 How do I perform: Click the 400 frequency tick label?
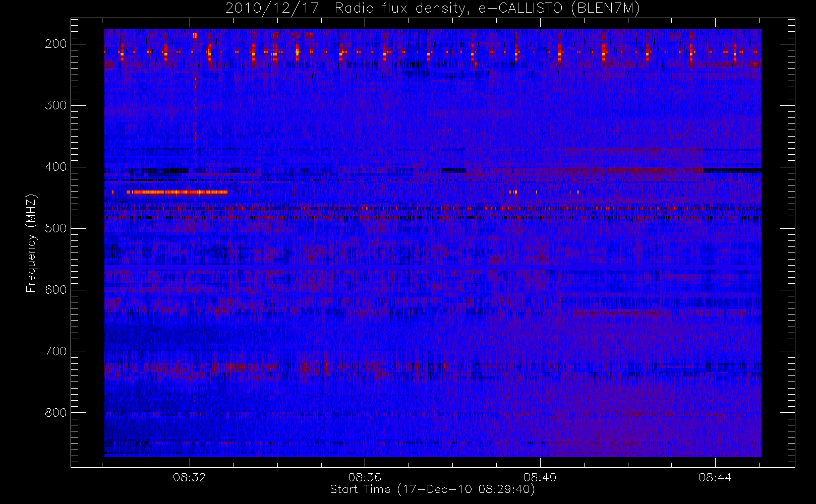55,167
